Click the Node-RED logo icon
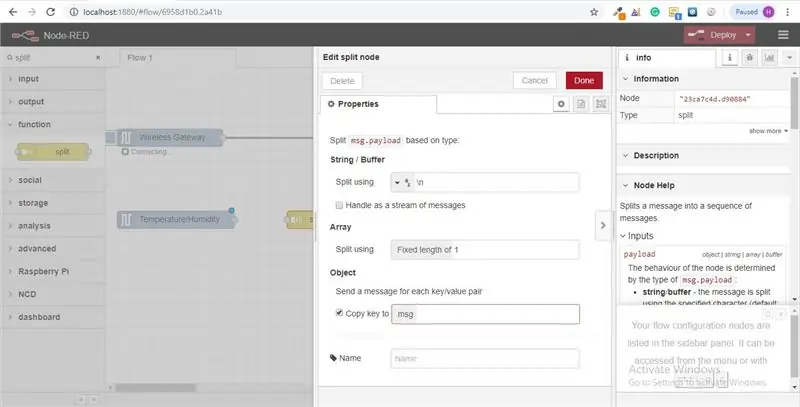 tap(25, 36)
